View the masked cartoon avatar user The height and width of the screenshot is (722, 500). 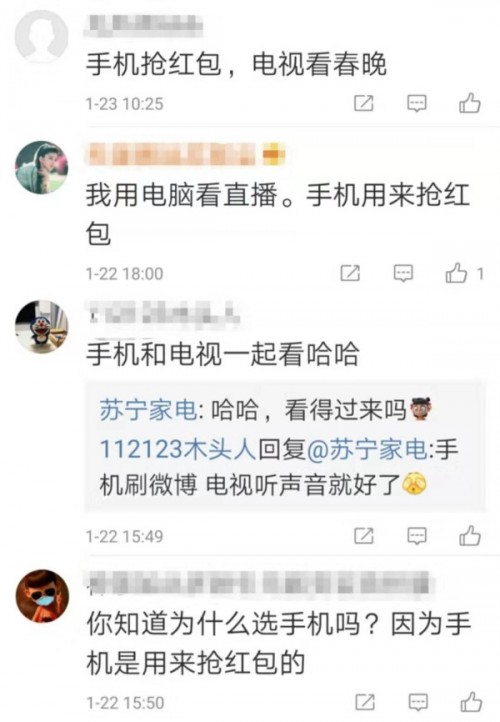tap(42, 596)
